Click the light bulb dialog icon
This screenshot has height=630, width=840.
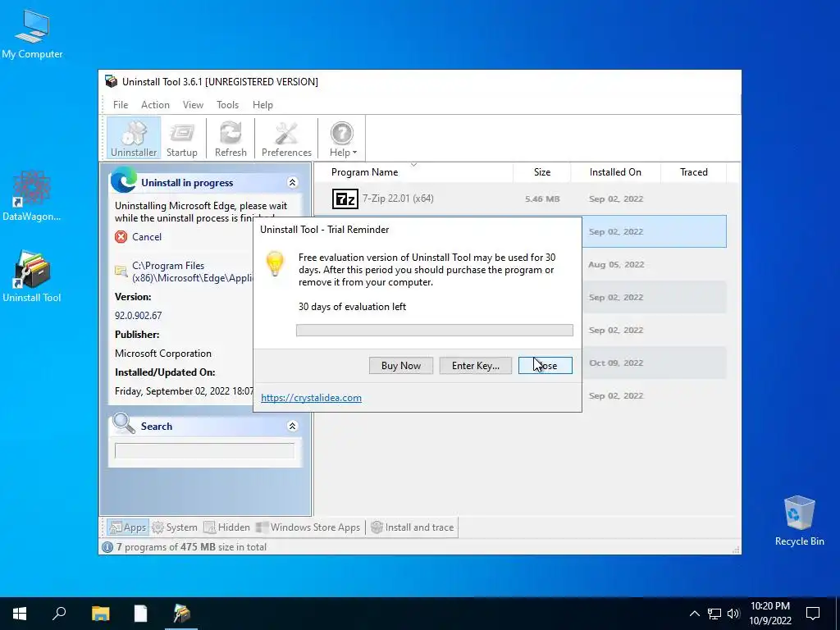point(275,263)
